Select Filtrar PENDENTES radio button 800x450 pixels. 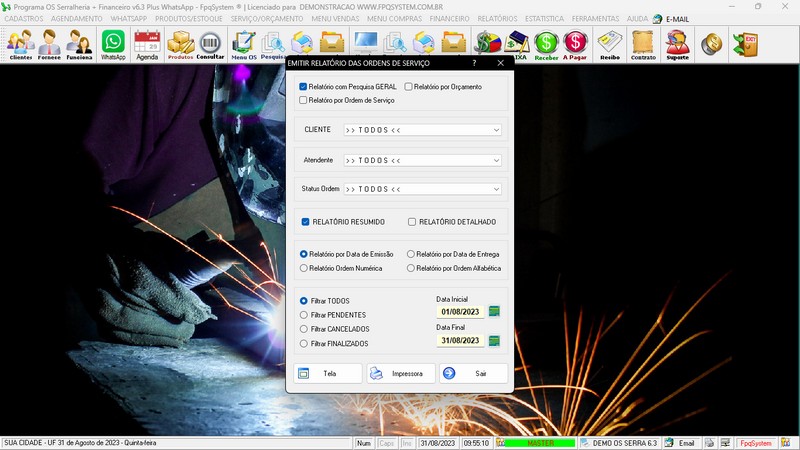[x=304, y=315]
